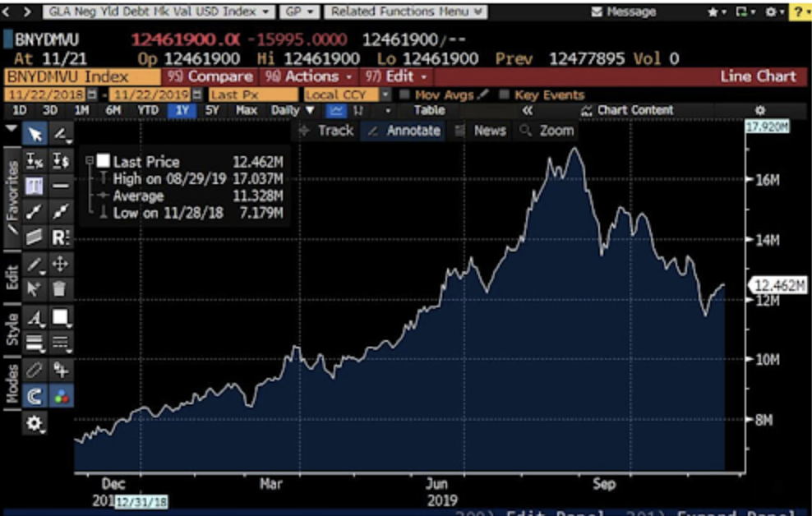Click the Compare button
The width and height of the screenshot is (812, 516).
coord(210,76)
